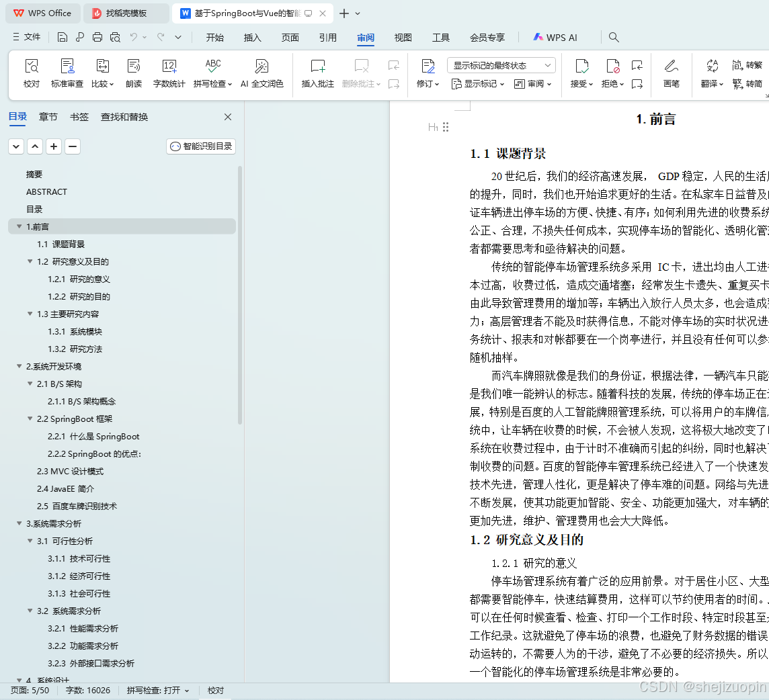The image size is (769, 700).
Task: Click the 翻译 translate icon
Action: point(712,73)
